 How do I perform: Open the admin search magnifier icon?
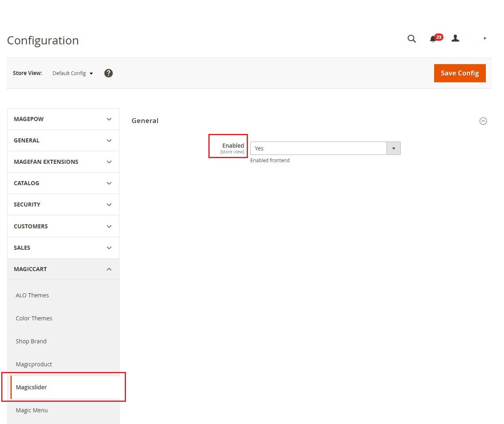pyautogui.click(x=412, y=39)
